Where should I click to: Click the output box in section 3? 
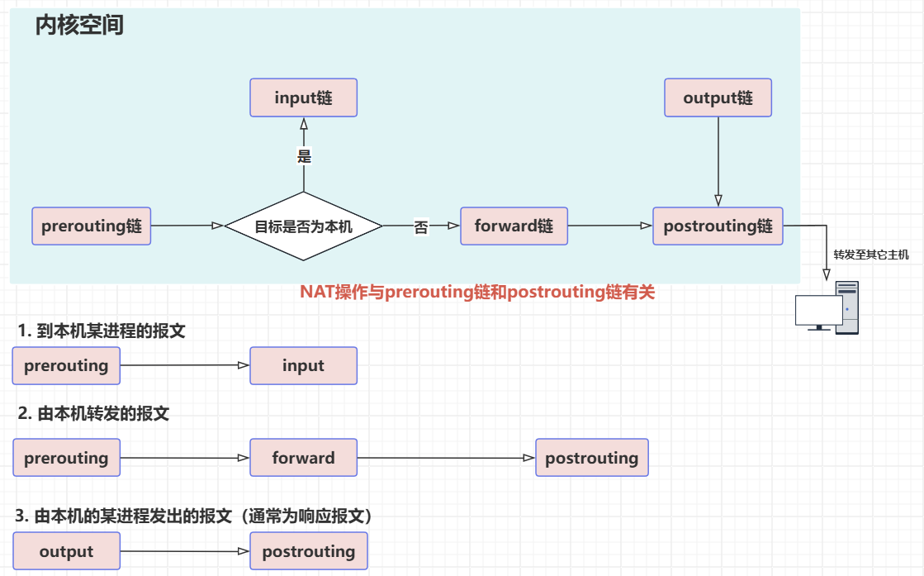(x=66, y=552)
